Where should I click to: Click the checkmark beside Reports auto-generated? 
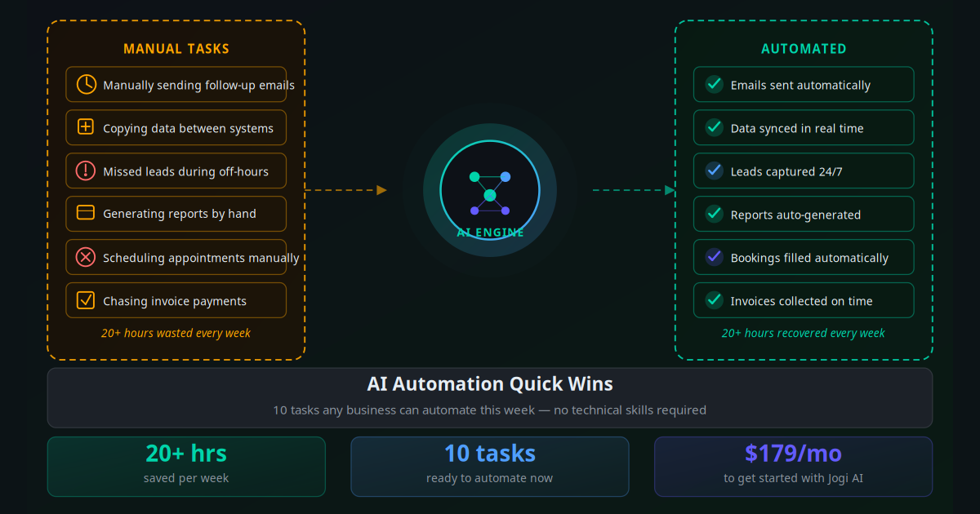pyautogui.click(x=715, y=214)
